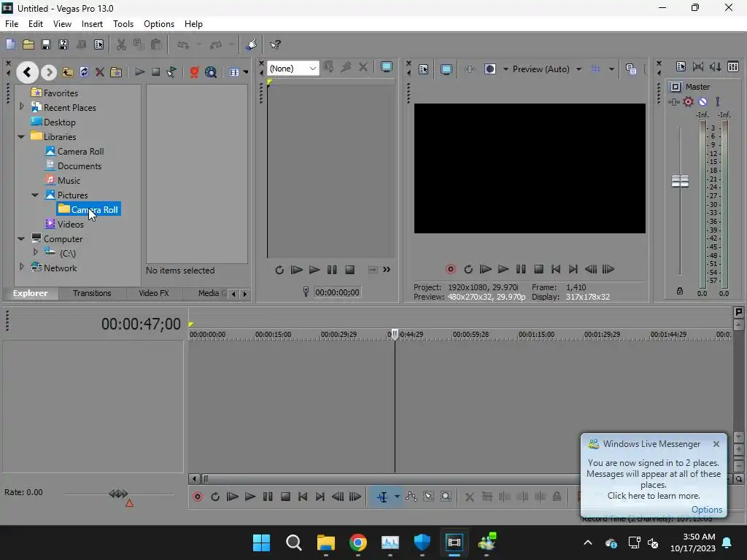The height and width of the screenshot is (560, 747).
Task: Select the Normal Edit Tool in timeline
Action: click(x=382, y=497)
